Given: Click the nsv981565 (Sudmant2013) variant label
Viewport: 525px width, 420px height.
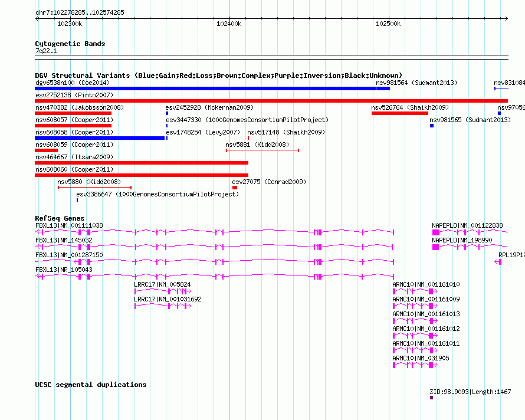Looking at the screenshot, I should pyautogui.click(x=470, y=120).
